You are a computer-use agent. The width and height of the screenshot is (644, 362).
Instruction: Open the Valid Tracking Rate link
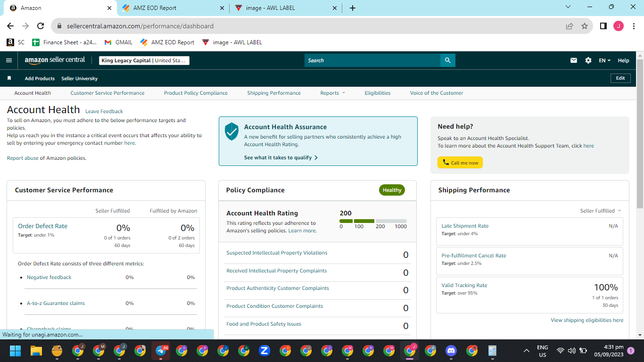(x=464, y=285)
